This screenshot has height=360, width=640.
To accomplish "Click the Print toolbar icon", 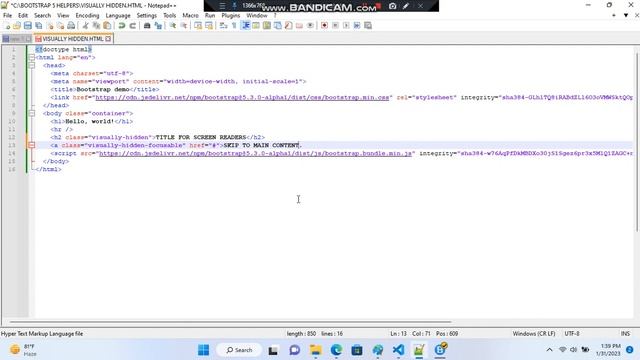I will (71, 25).
